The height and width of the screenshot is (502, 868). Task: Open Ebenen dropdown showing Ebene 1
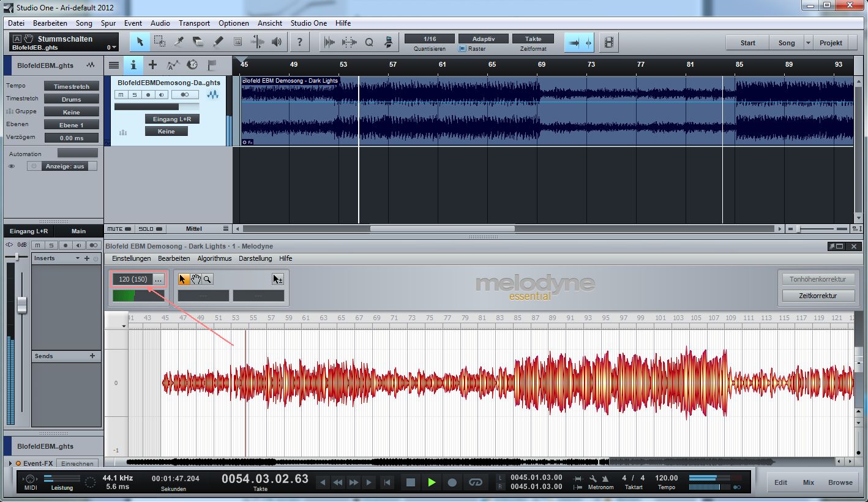(71, 125)
